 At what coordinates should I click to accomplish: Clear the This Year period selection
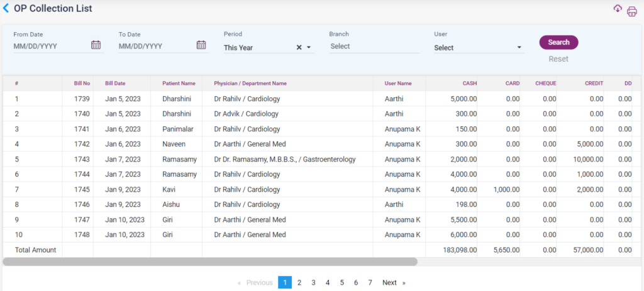pyautogui.click(x=299, y=48)
